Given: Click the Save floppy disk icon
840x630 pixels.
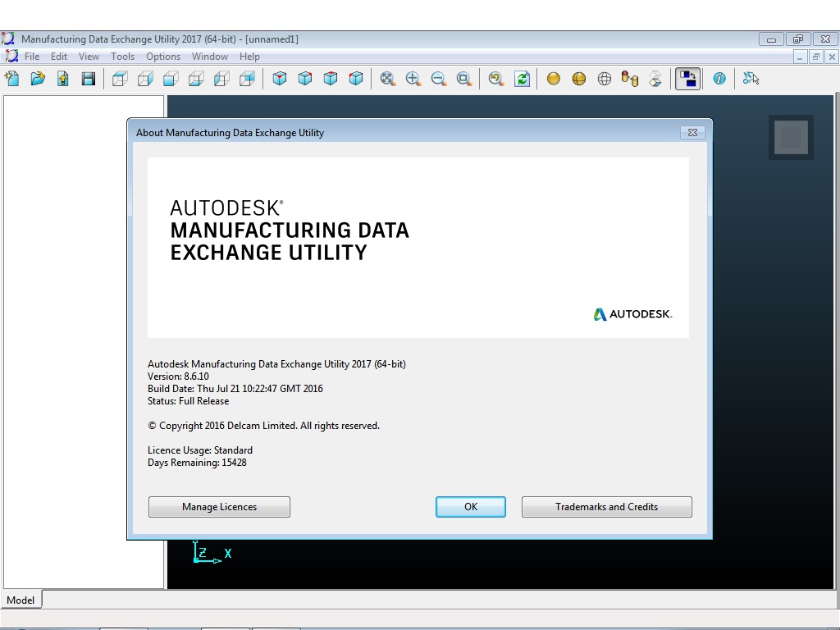Looking at the screenshot, I should click(89, 79).
